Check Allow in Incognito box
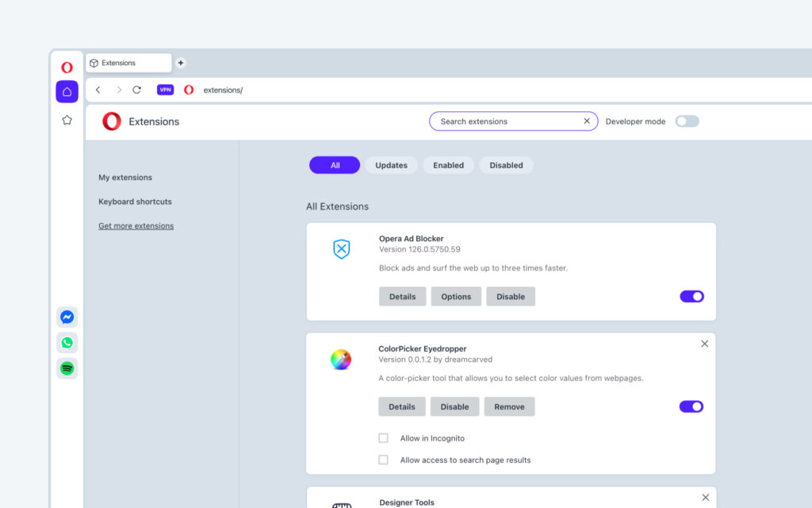 pos(384,438)
